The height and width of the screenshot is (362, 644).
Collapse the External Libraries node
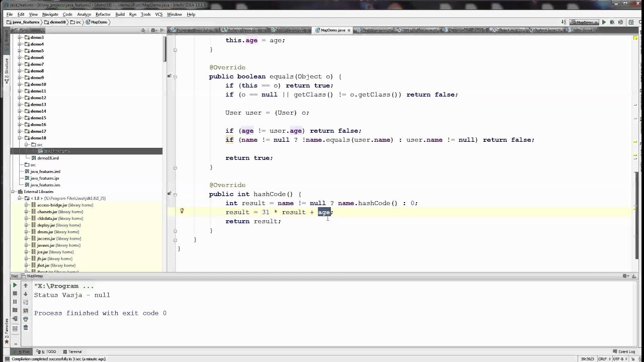[13, 192]
